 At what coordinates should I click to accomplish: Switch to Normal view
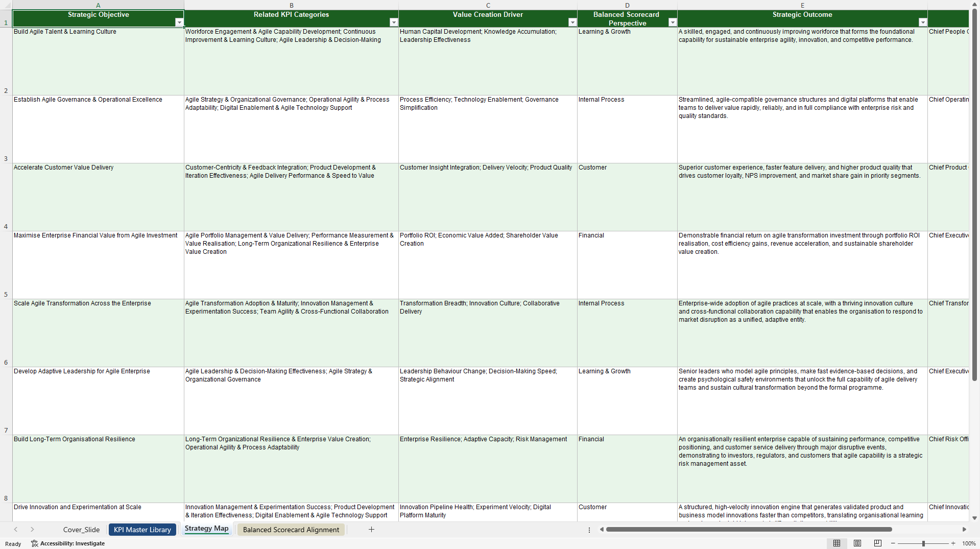point(836,543)
